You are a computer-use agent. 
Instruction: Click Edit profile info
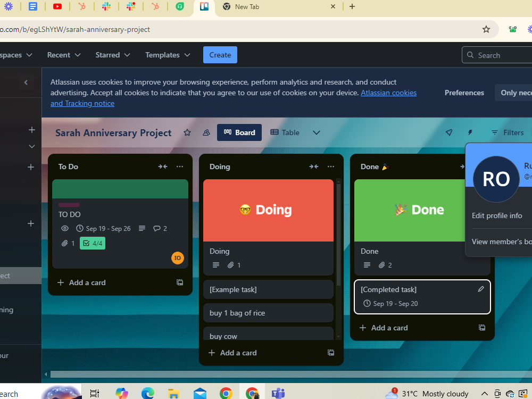[497, 216]
